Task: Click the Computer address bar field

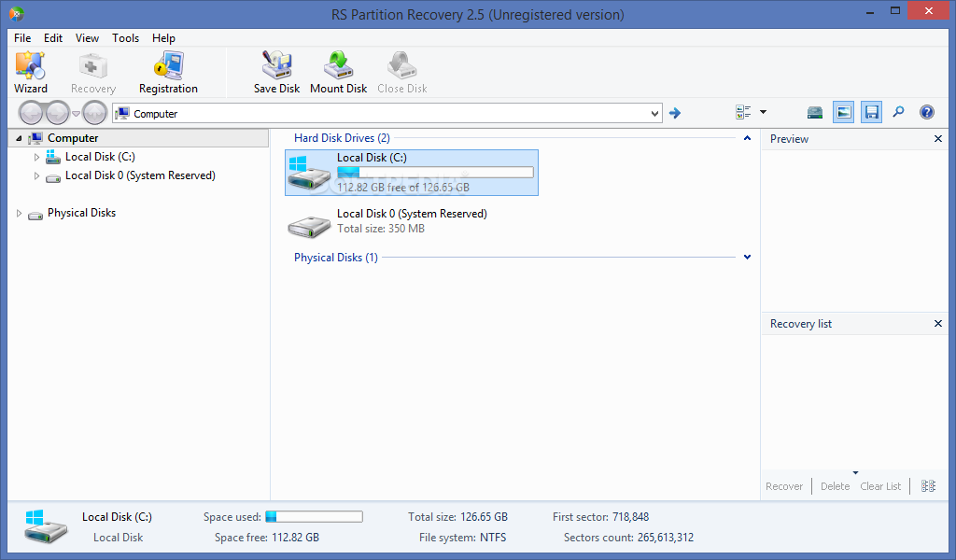Action: pyautogui.click(x=387, y=113)
